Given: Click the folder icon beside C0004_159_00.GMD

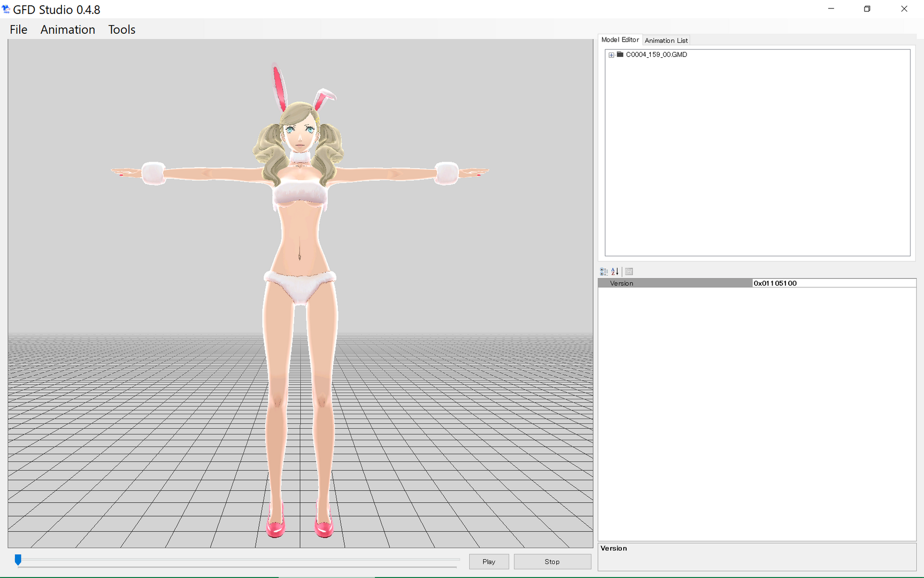Looking at the screenshot, I should (620, 55).
